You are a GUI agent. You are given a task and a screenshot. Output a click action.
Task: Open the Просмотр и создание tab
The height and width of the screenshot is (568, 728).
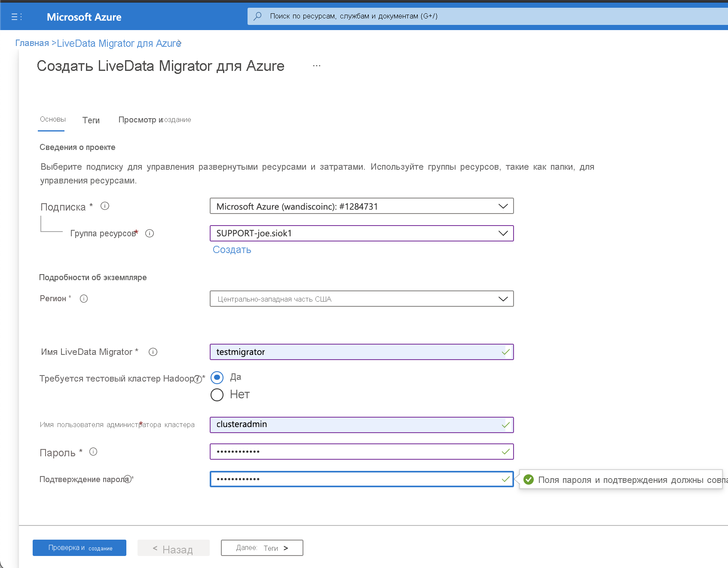click(x=154, y=120)
